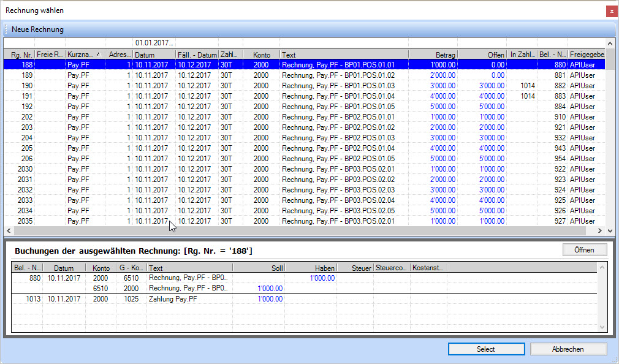Close the Rechnung wählen dialog
This screenshot has height=364, width=619.
tap(611, 11)
